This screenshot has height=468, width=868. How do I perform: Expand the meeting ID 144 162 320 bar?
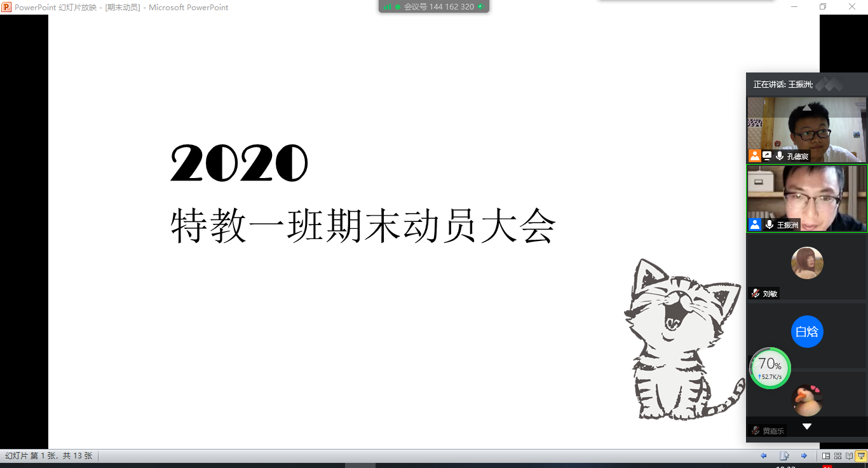pos(434,7)
